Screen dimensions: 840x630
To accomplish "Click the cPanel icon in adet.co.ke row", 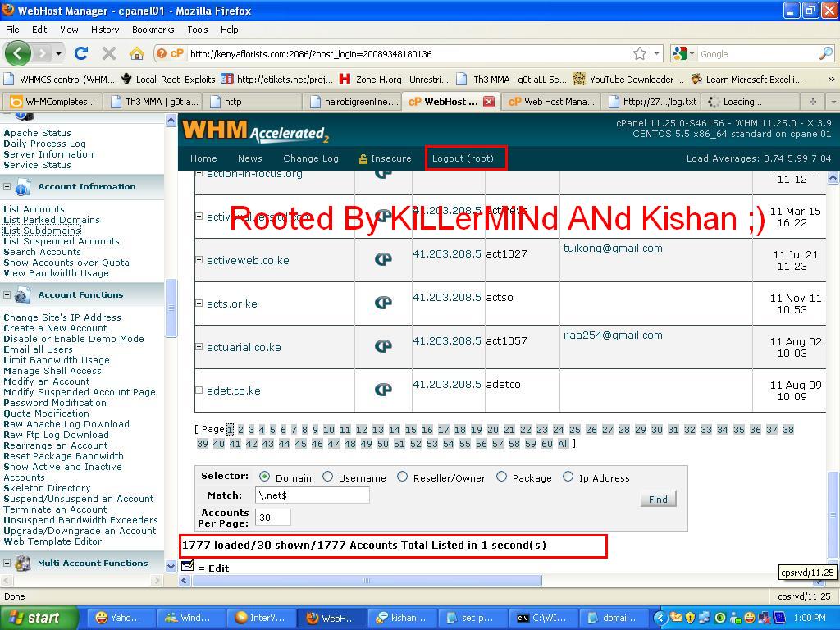I will (x=383, y=390).
